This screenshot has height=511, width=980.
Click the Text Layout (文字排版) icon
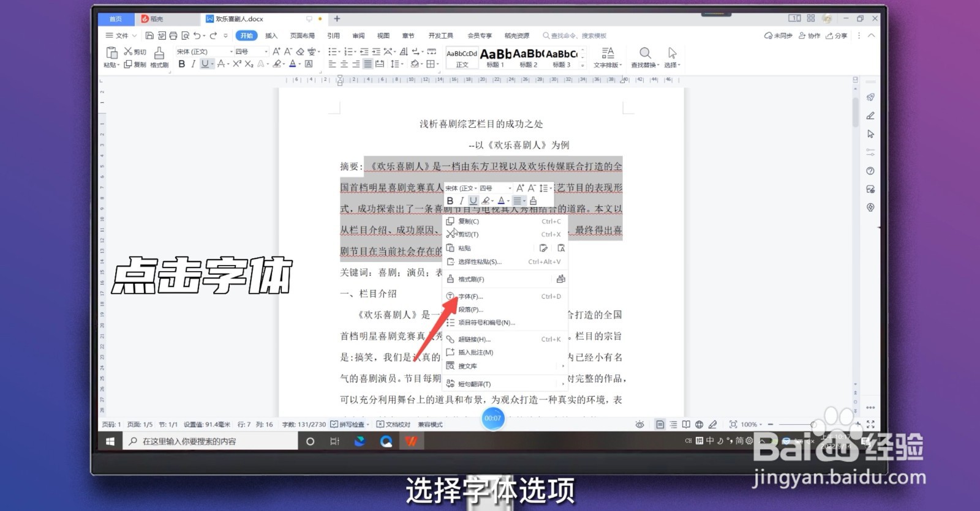[x=608, y=57]
